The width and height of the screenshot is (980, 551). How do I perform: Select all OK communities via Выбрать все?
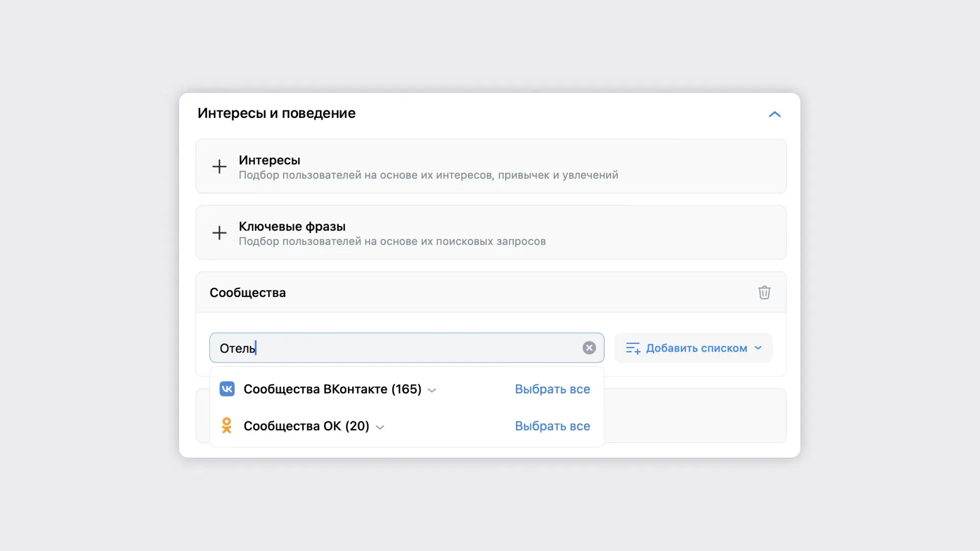click(x=552, y=426)
